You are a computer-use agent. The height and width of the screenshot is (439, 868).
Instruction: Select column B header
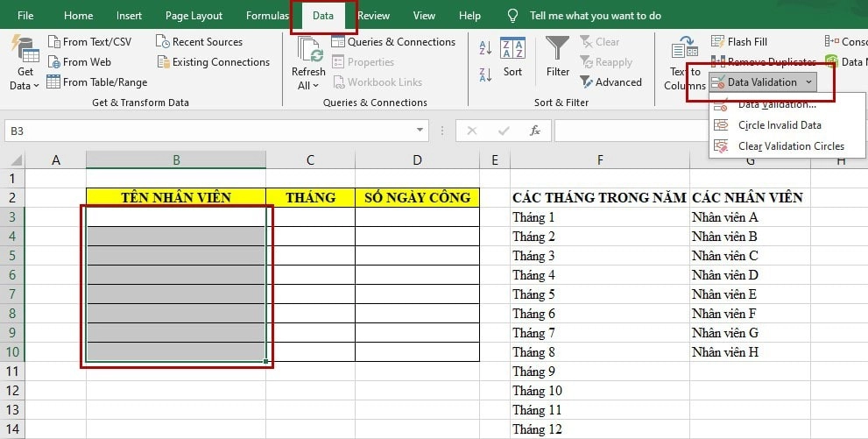176,159
